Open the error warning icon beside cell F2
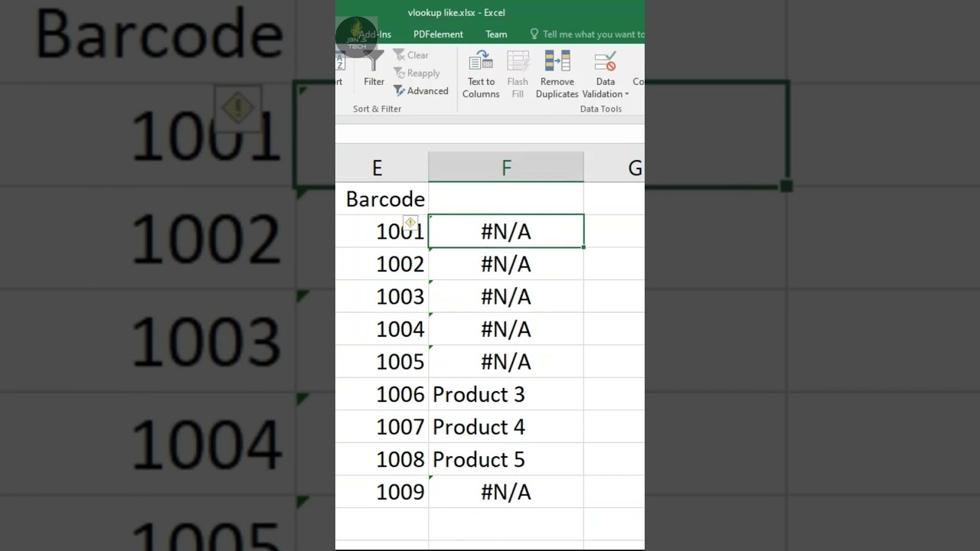 410,223
